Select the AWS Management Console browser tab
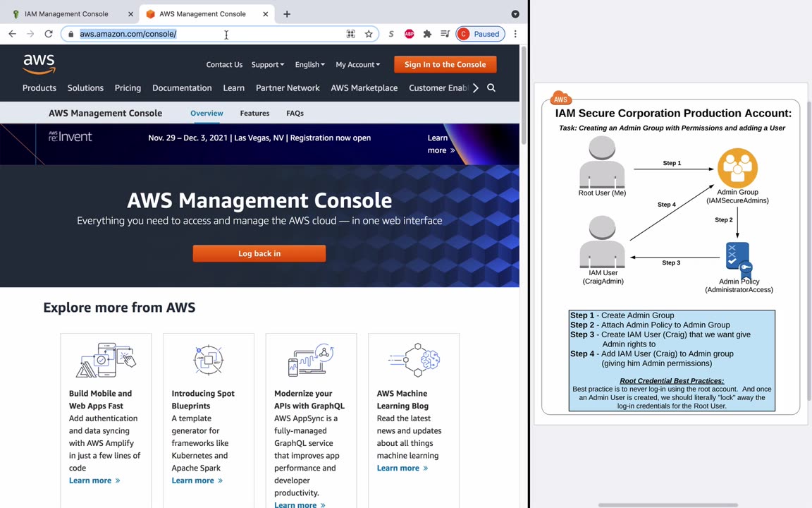 click(202, 14)
